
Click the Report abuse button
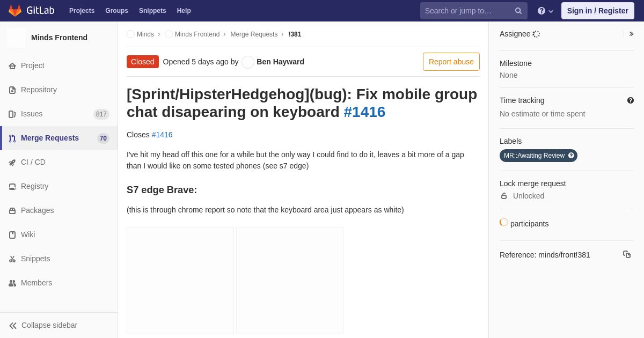click(x=451, y=62)
